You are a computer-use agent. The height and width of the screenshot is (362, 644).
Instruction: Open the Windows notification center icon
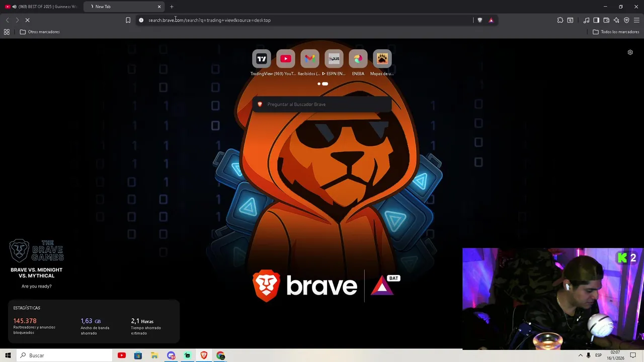(633, 355)
